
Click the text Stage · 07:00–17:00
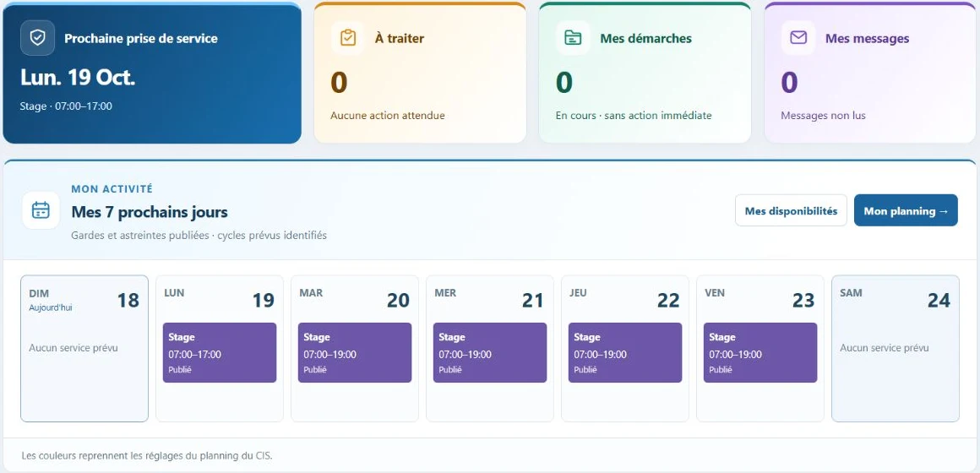pos(66,106)
